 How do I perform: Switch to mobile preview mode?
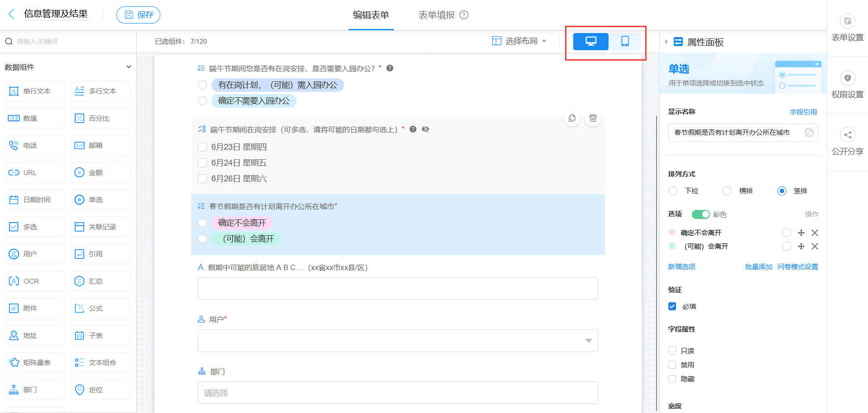[626, 41]
